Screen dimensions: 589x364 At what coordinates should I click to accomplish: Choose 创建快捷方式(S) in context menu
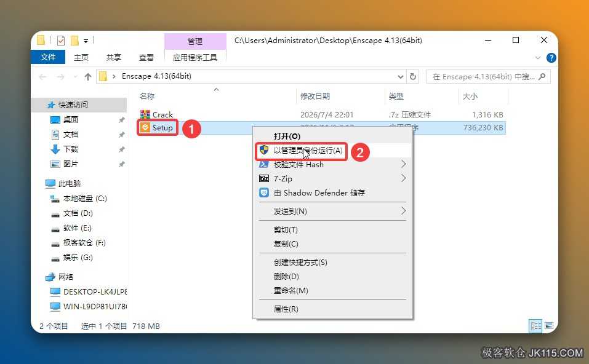[x=332, y=263]
